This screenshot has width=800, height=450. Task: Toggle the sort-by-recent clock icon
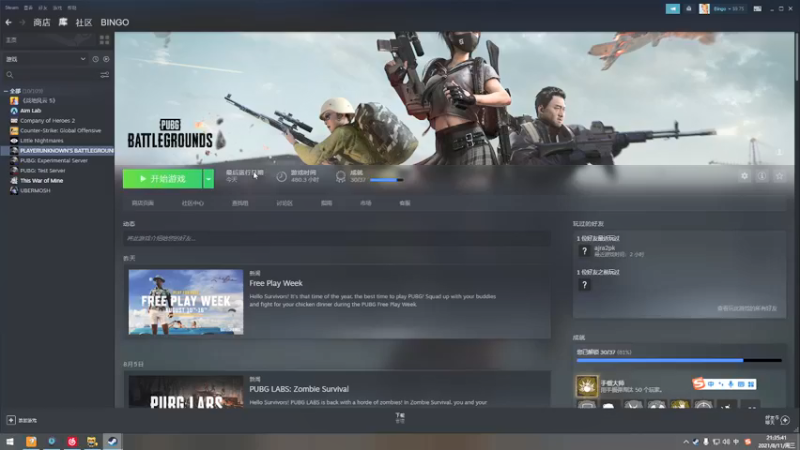pyautogui.click(x=95, y=59)
